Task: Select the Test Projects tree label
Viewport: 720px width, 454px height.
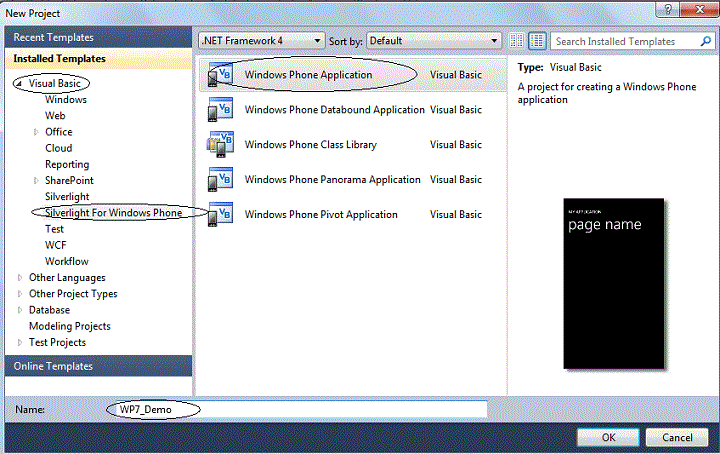Action: [x=57, y=342]
